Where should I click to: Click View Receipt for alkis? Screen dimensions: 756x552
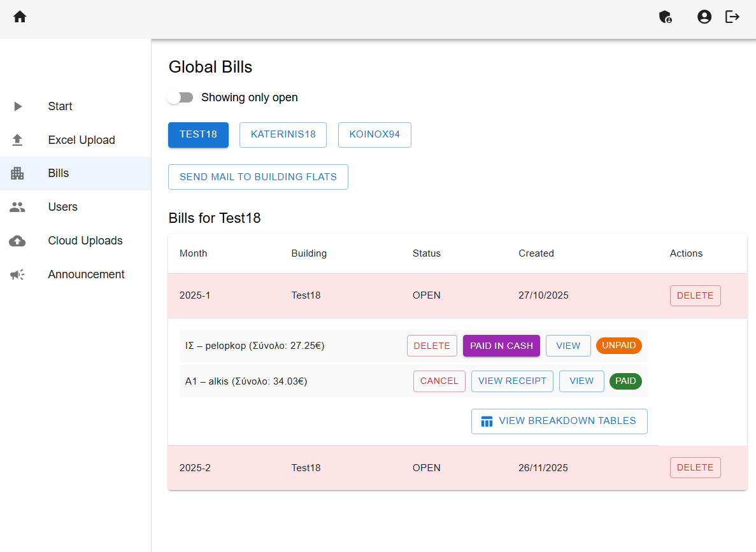tap(512, 381)
